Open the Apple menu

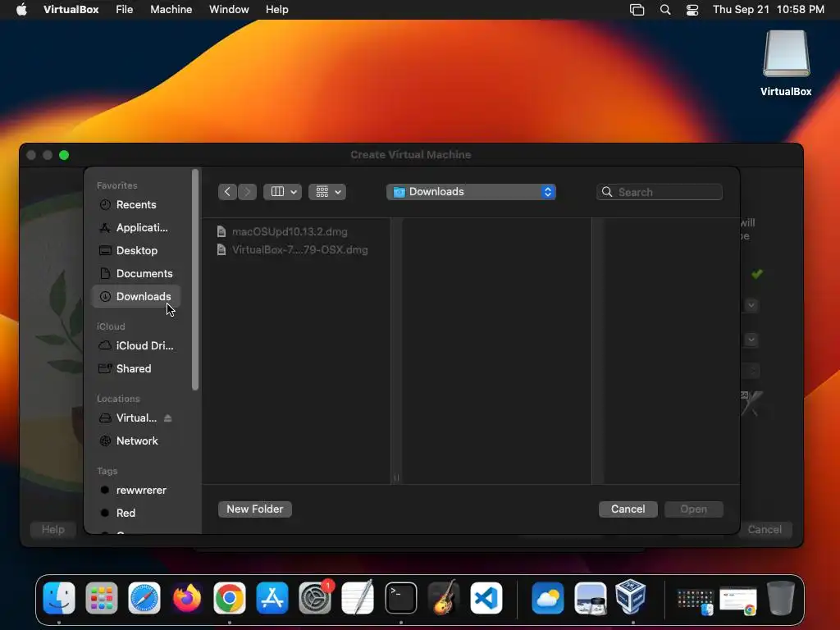[x=21, y=10]
